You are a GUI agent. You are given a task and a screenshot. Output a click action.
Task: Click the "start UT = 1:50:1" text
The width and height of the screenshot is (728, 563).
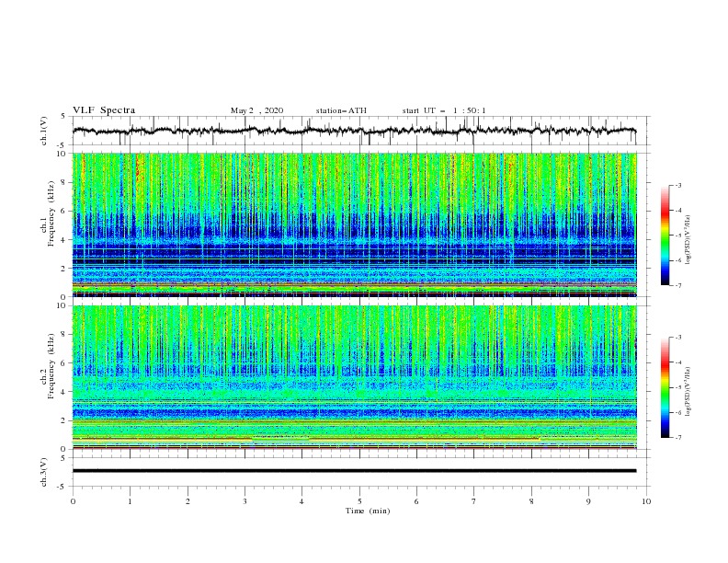pos(444,110)
